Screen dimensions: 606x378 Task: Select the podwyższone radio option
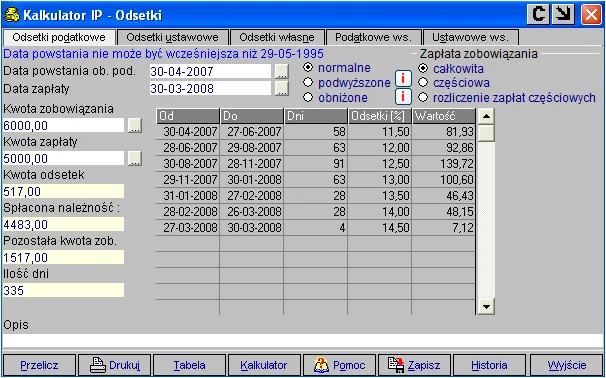pyautogui.click(x=308, y=82)
